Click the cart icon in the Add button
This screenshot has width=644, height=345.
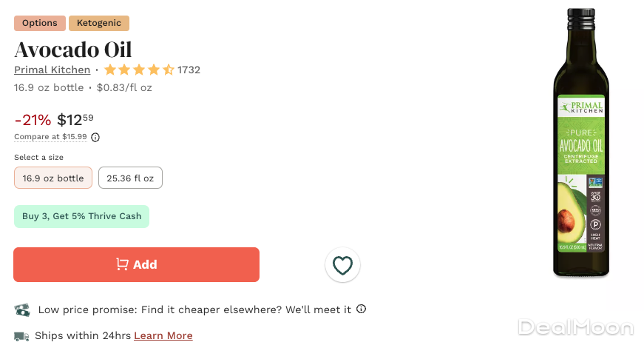(x=122, y=264)
